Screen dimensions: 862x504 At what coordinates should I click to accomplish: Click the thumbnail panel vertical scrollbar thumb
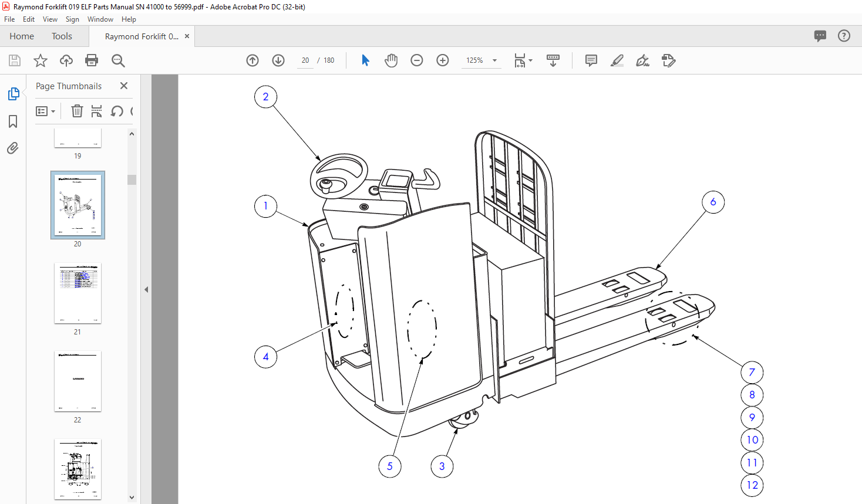[x=132, y=180]
